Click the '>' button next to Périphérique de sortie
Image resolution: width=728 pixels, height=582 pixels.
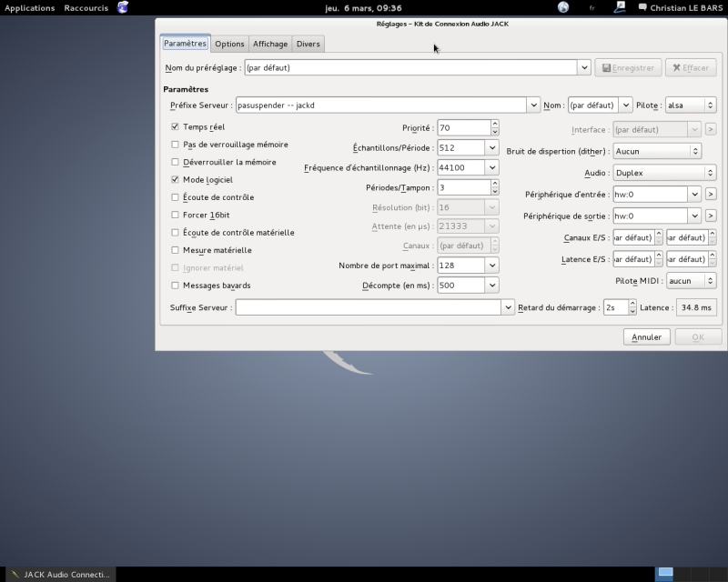(x=711, y=216)
